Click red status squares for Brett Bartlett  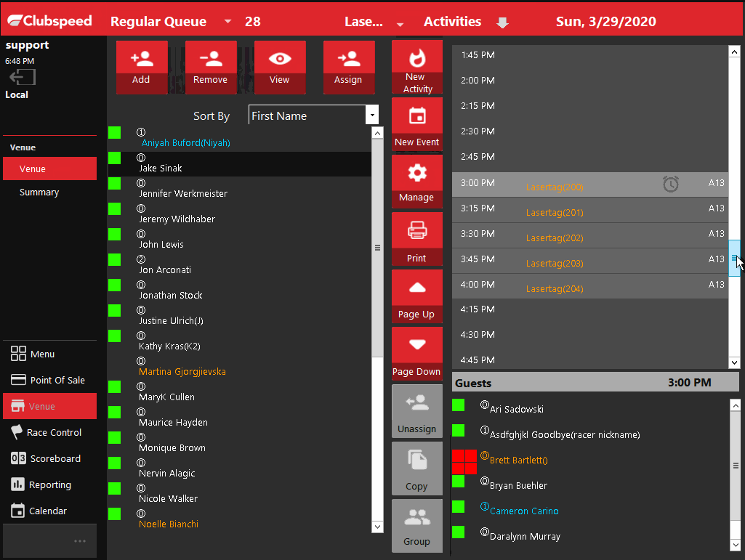pos(464,462)
